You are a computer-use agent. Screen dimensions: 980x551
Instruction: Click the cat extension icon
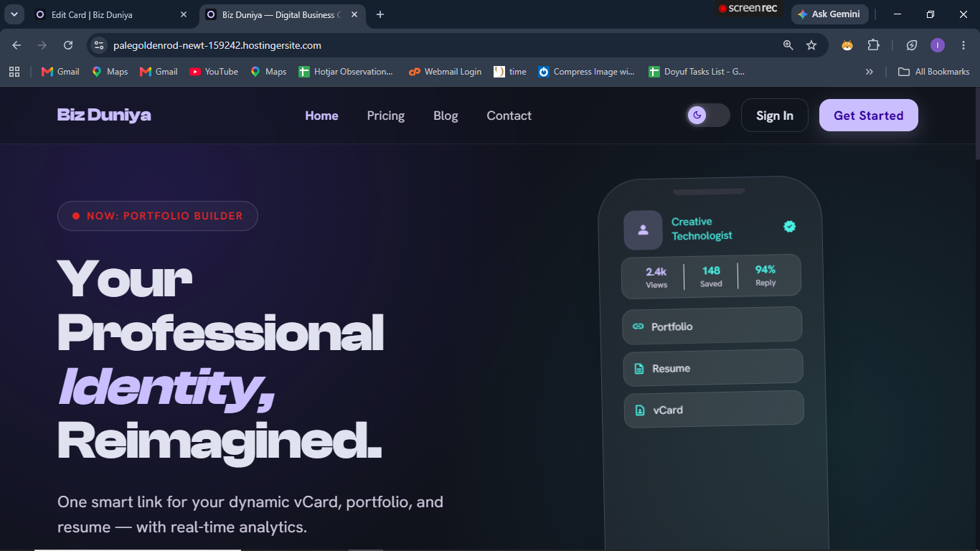[x=847, y=45]
